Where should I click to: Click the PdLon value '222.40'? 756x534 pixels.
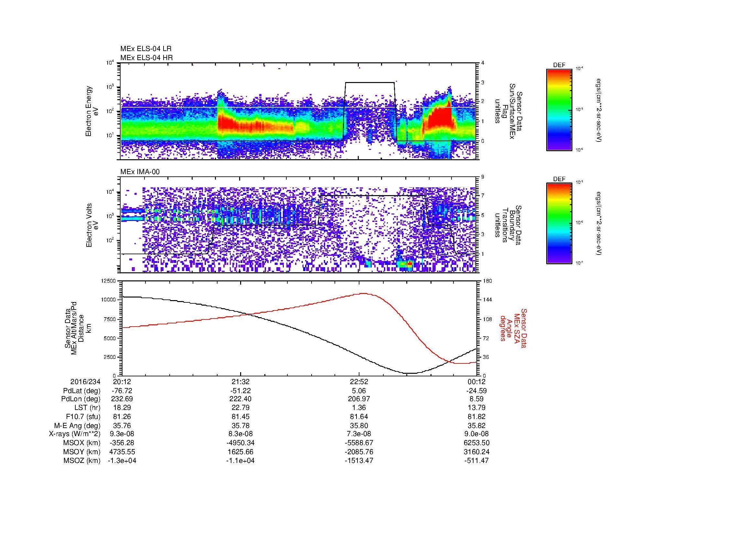(x=240, y=399)
